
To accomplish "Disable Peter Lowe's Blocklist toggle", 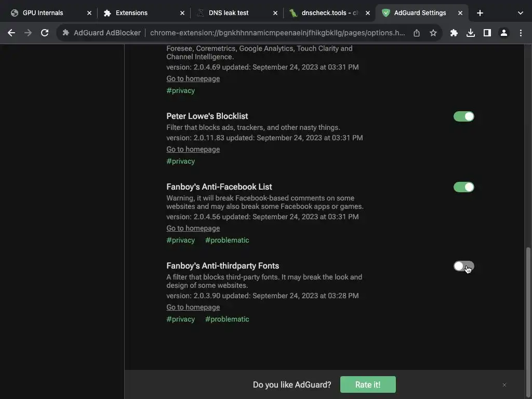I will (x=463, y=116).
